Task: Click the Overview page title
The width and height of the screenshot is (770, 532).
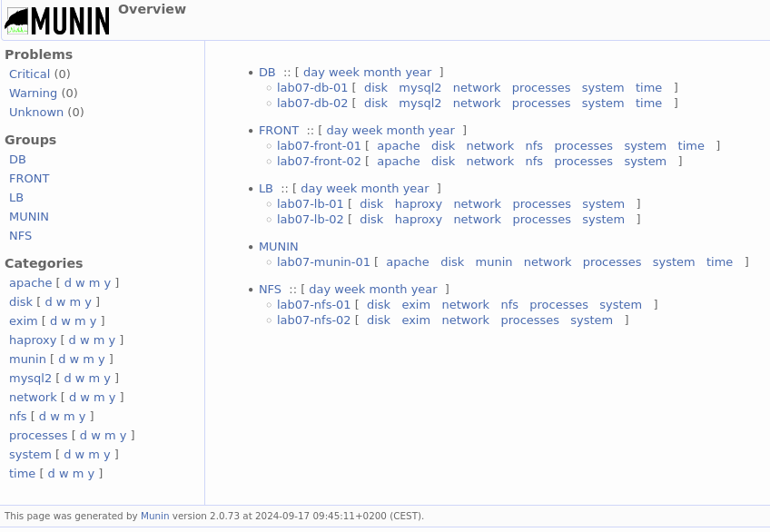Action: click(153, 9)
